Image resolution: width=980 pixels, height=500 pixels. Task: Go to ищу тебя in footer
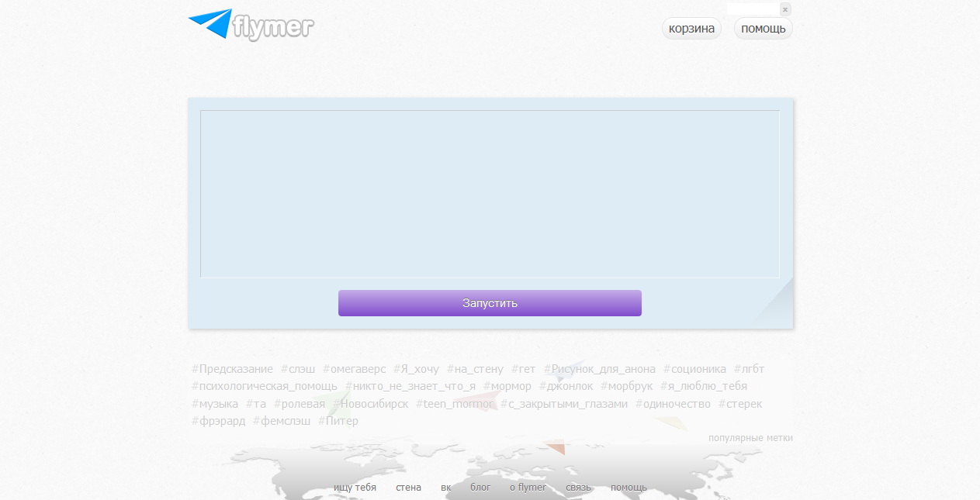(355, 488)
